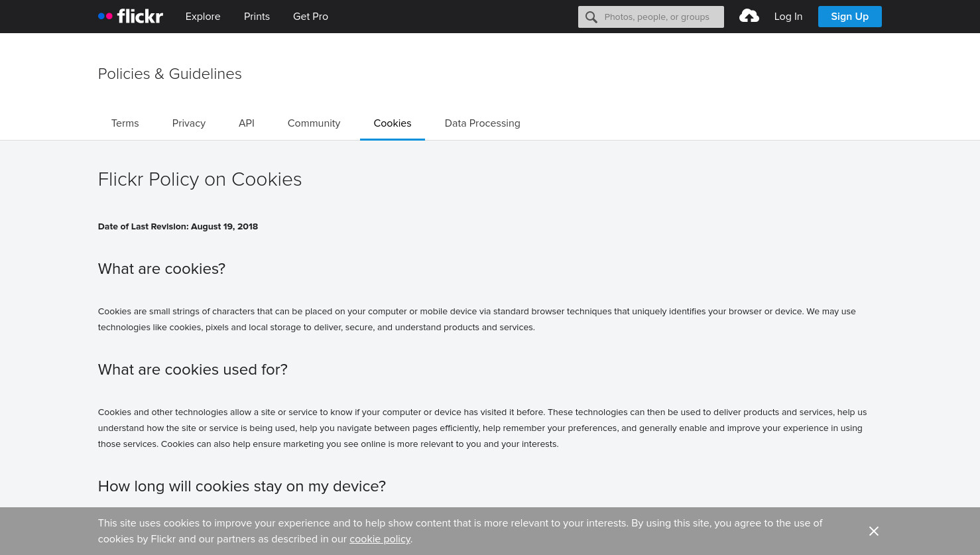Dismiss the cookie banner with X

[874, 531]
